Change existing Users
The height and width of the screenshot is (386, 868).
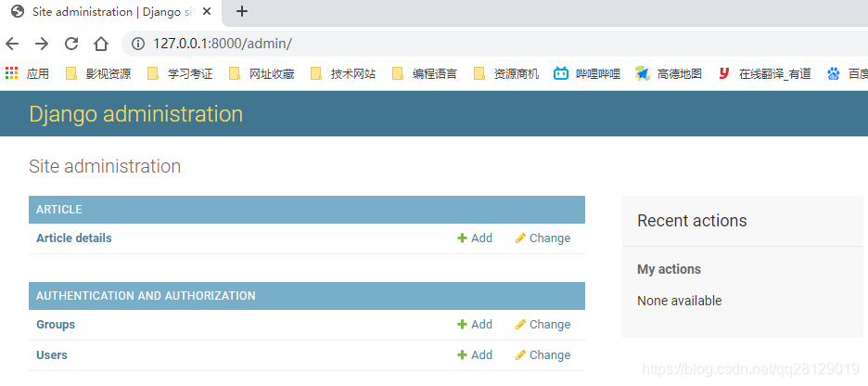543,355
